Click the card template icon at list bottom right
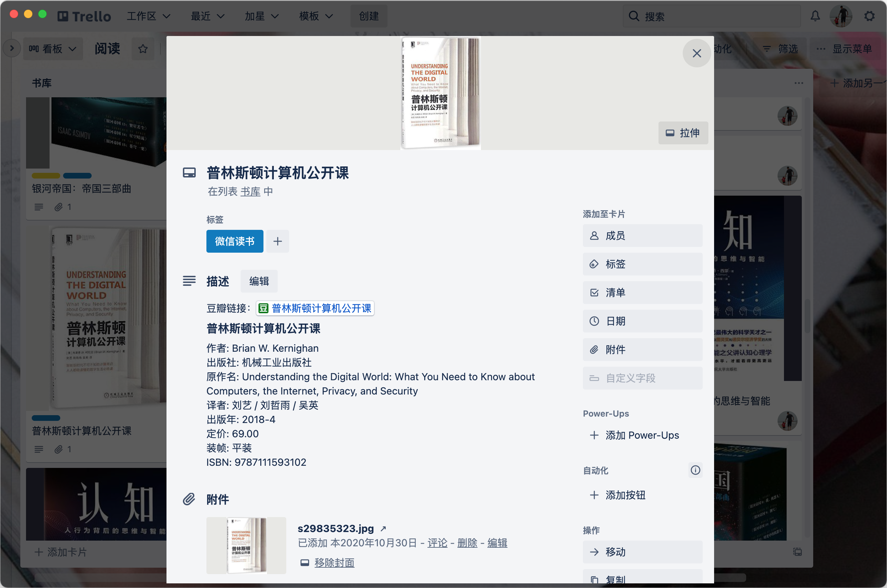The width and height of the screenshot is (887, 588). coord(797,552)
